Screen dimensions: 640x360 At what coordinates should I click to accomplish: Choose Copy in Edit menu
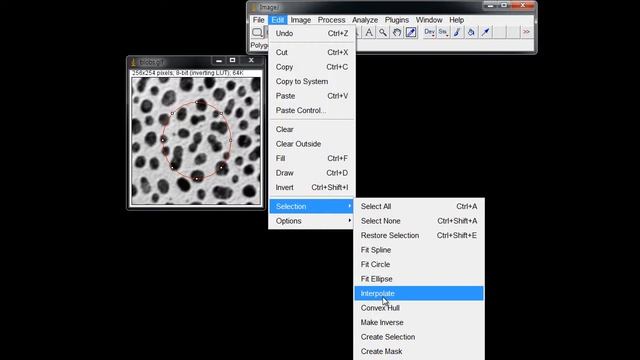[x=311, y=67]
